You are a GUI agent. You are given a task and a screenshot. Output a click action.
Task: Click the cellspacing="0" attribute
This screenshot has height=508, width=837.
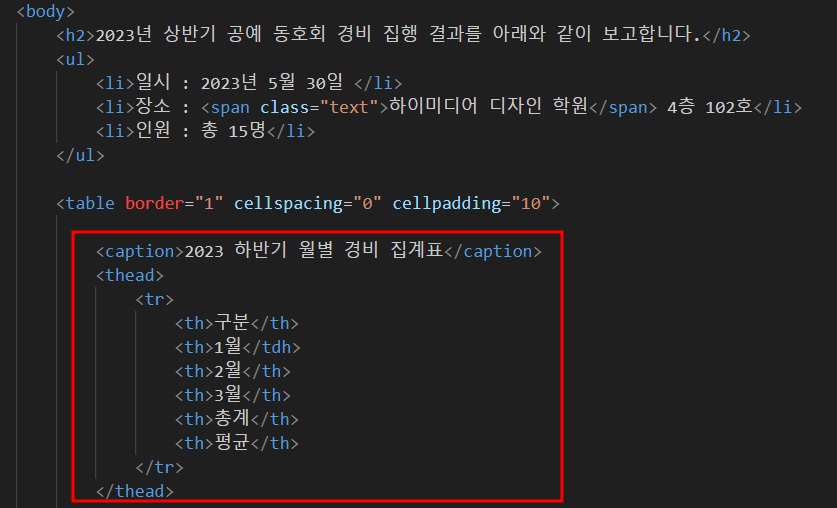click(307, 203)
